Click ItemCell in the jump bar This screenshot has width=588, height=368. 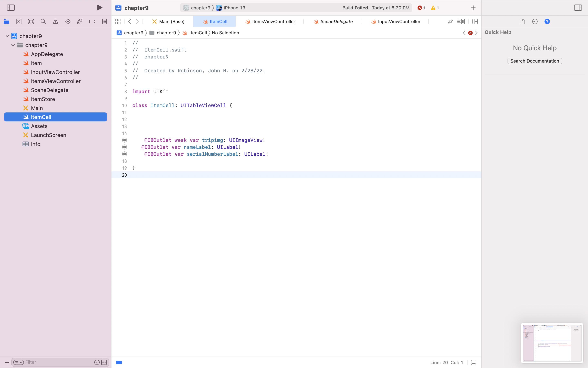click(x=195, y=33)
